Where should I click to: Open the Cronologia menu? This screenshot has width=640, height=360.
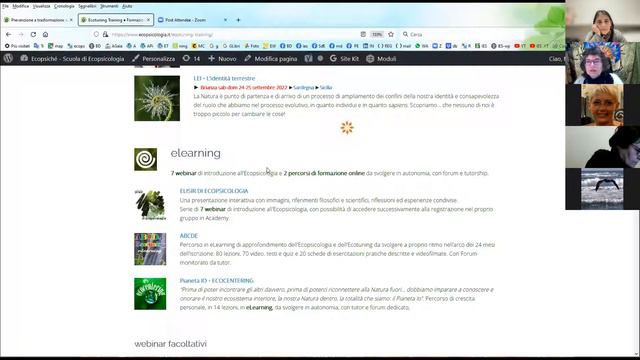point(64,6)
